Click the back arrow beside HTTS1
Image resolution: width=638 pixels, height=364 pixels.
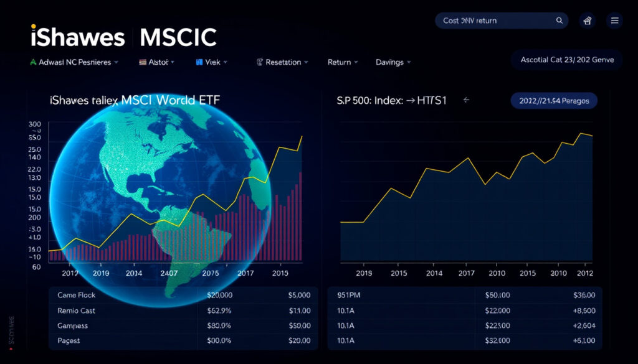pyautogui.click(x=466, y=100)
